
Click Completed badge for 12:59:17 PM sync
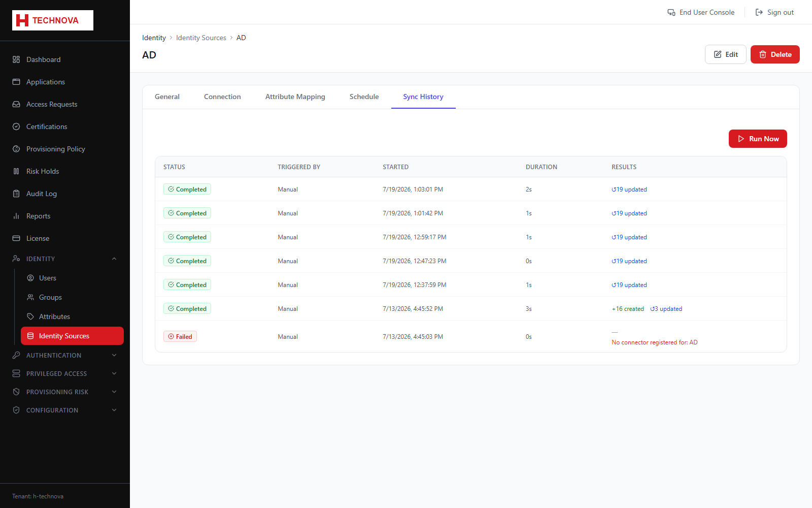click(187, 237)
